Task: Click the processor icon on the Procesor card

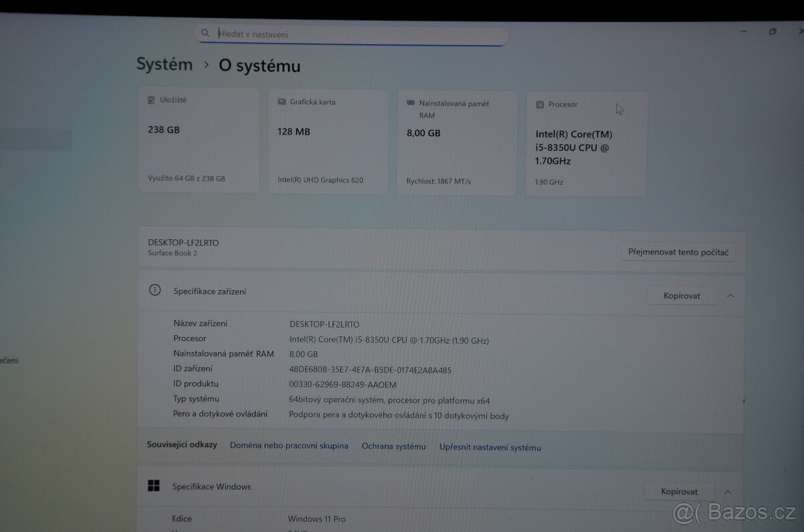Action: (539, 104)
